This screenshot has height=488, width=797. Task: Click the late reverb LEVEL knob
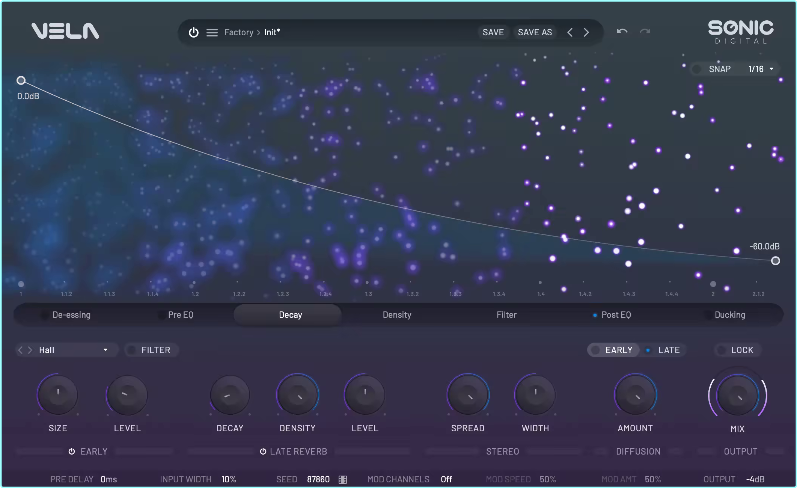(x=364, y=395)
